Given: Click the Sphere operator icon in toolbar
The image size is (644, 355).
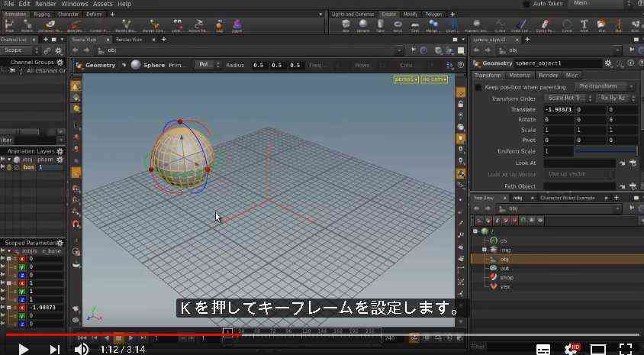Looking at the screenshot, I should 136,65.
